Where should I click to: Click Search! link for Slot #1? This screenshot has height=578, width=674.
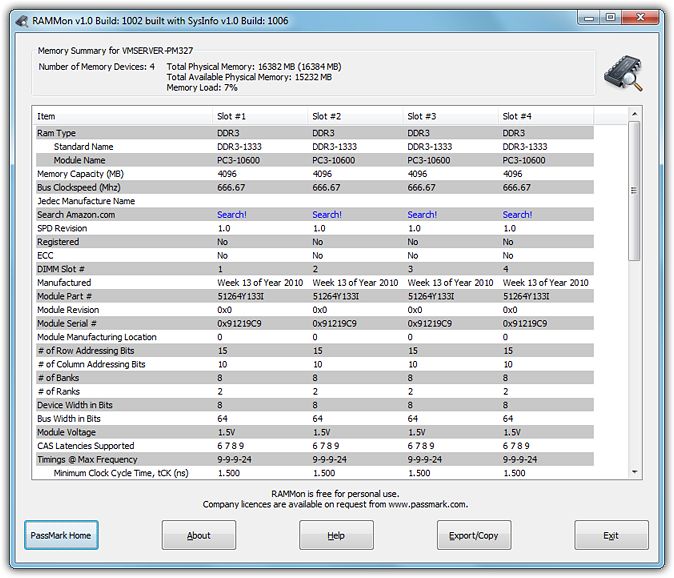(232, 215)
